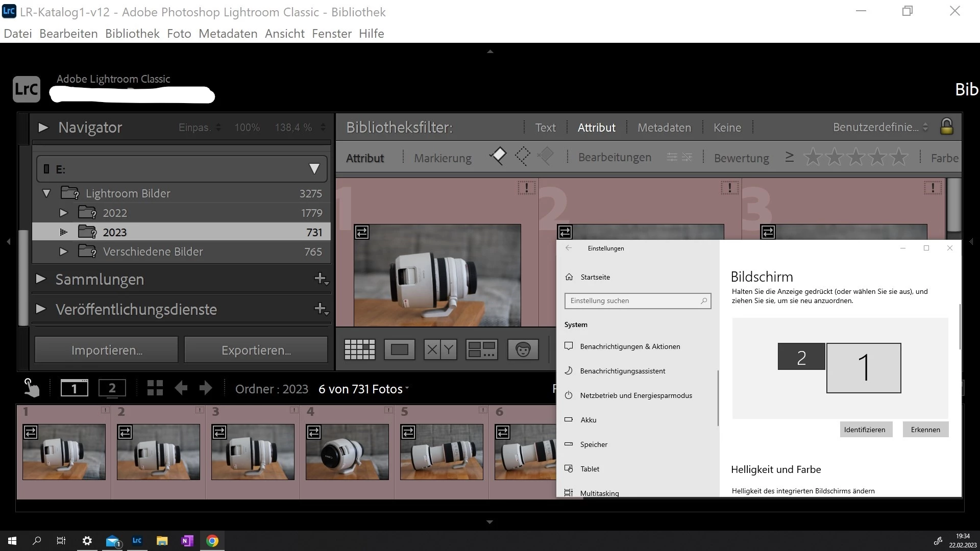Open People face view icon
Image resolution: width=980 pixels, height=551 pixels.
(523, 350)
